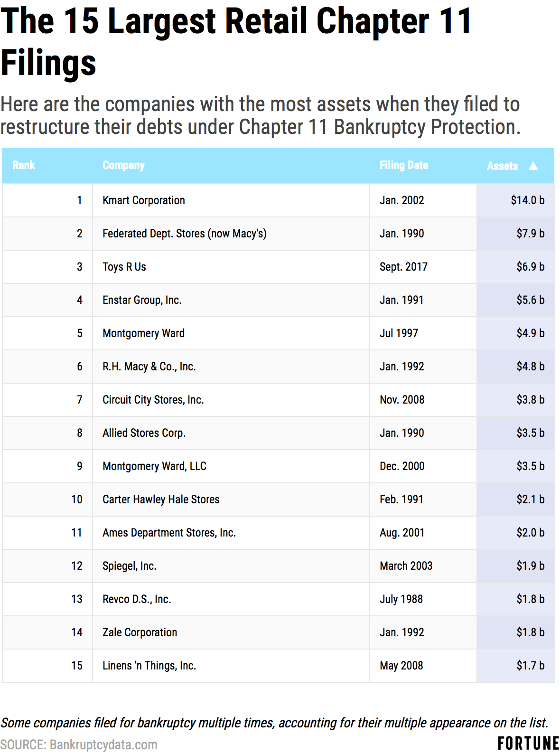Select the Toys R Us company cell
Image resolution: width=560 pixels, height=754 pixels.
point(124,267)
